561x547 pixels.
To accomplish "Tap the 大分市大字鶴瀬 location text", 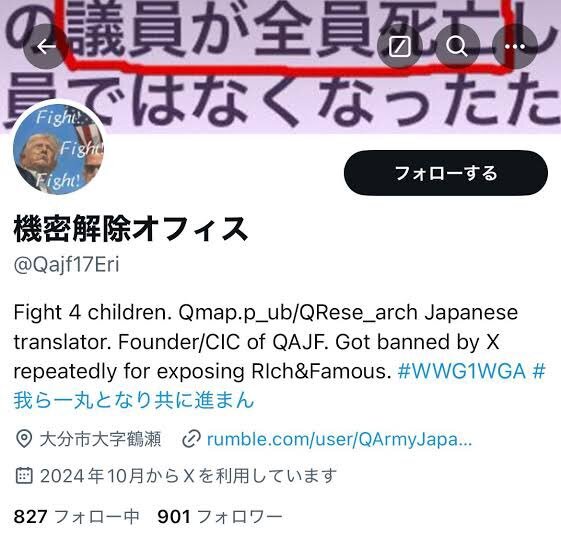I will (x=100, y=439).
